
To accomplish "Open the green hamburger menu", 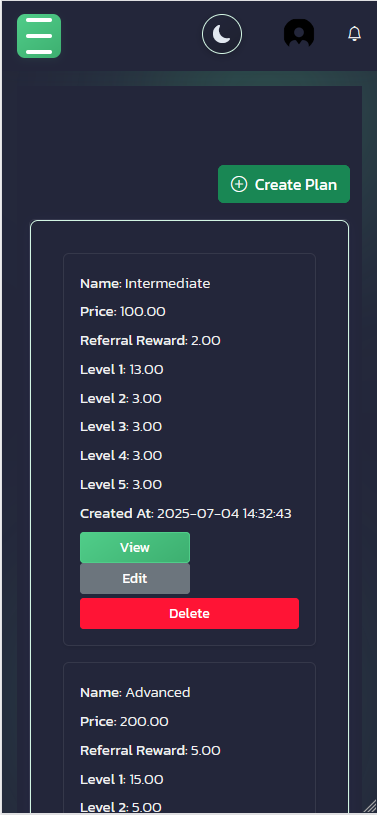I will 39,36.
